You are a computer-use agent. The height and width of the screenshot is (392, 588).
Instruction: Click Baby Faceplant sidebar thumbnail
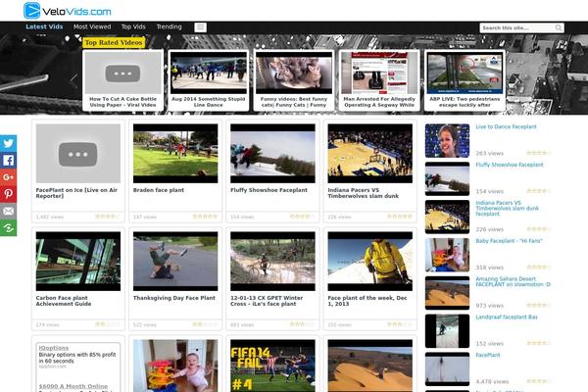[x=447, y=255]
